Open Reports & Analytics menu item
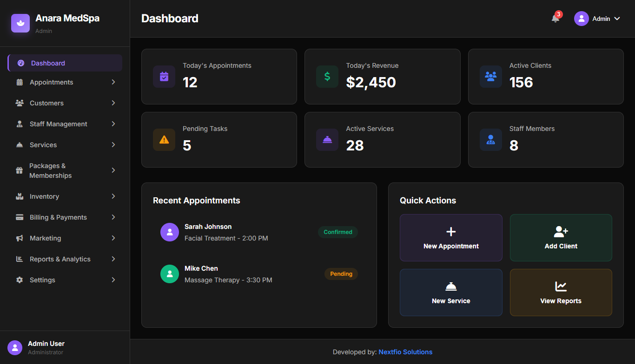Image resolution: width=635 pixels, height=364 pixels. [x=60, y=259]
